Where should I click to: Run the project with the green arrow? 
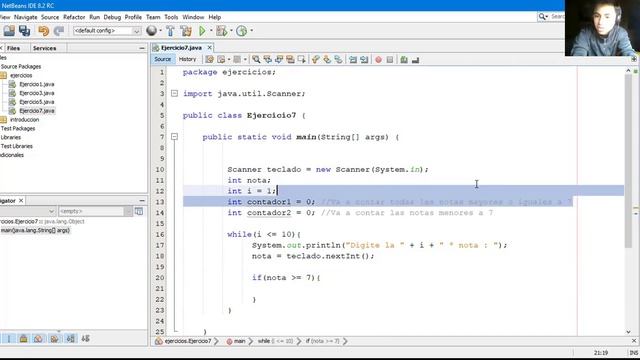[202, 31]
